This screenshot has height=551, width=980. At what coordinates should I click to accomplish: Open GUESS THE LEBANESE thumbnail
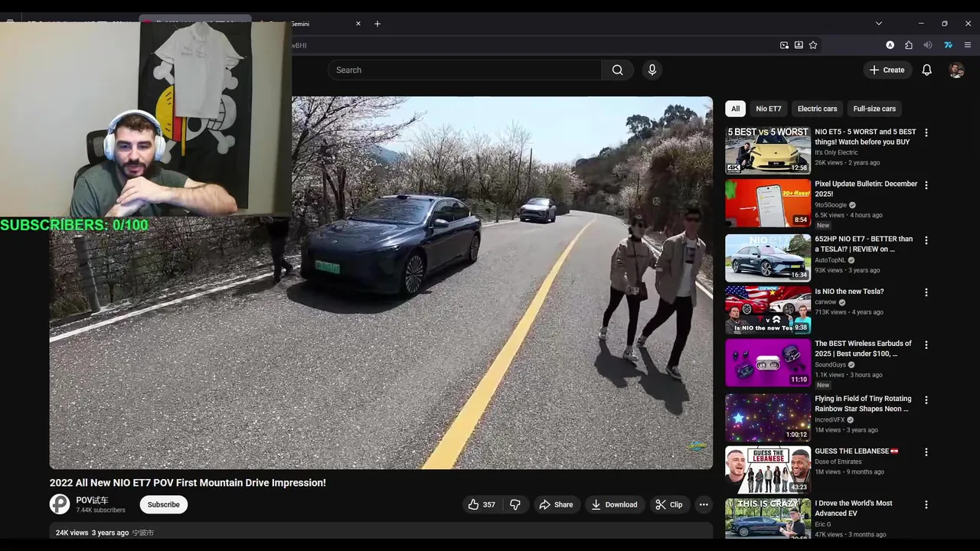point(768,470)
